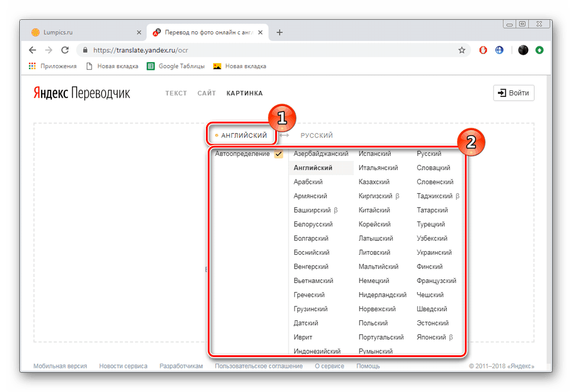Pick Болгарский from the list
Image resolution: width=572 pixels, height=392 pixels.
(x=311, y=238)
